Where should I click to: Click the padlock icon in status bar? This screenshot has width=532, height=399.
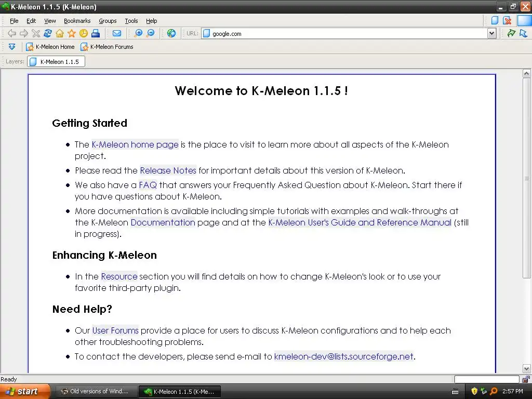(x=526, y=379)
